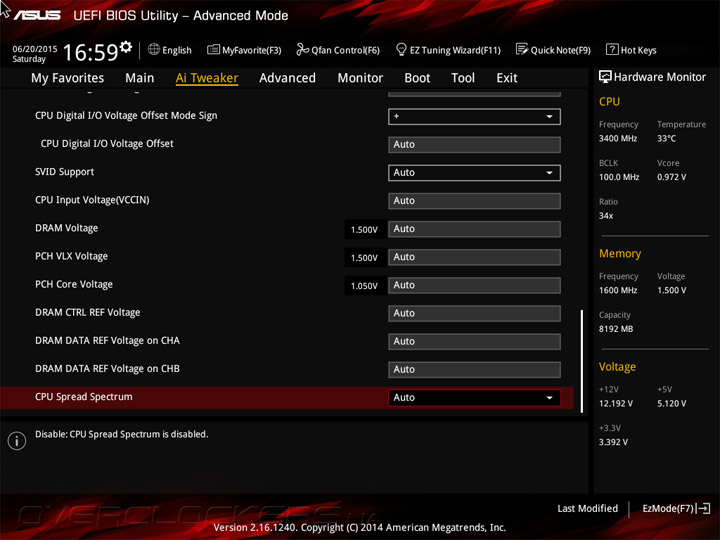Viewport: 720px width, 540px height.
Task: Click the Vcore 0.972 V value
Action: pos(671,177)
